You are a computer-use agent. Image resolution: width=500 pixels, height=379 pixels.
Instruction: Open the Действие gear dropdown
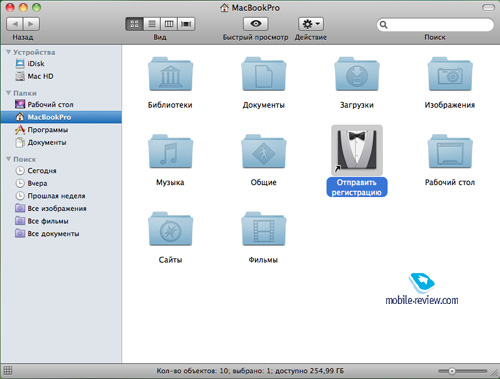[311, 24]
